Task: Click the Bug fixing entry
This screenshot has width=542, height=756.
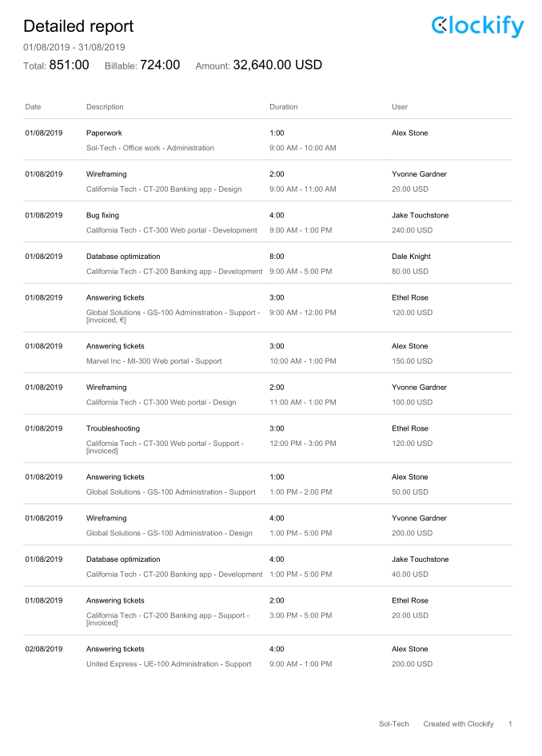Action: pos(102,216)
